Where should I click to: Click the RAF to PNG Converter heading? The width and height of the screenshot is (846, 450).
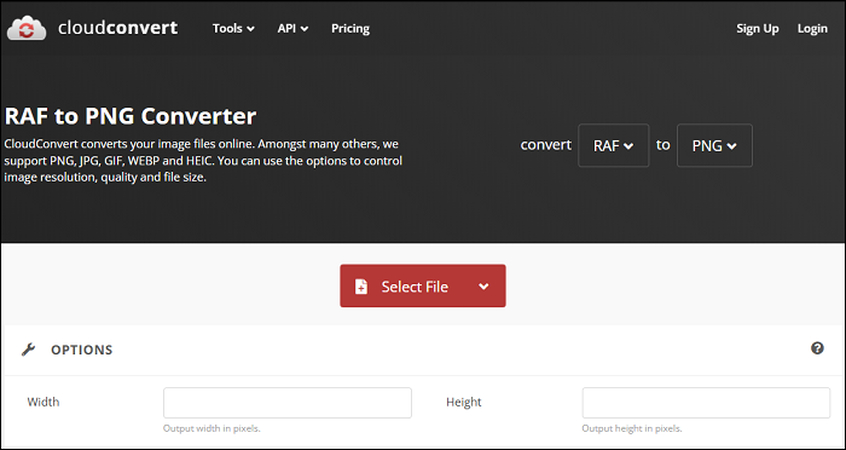[130, 116]
